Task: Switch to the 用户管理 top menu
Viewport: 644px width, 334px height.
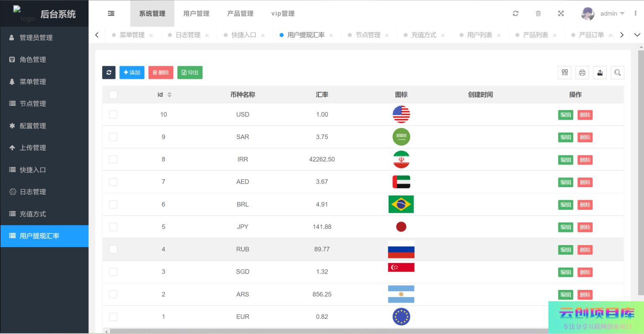Action: (x=196, y=13)
